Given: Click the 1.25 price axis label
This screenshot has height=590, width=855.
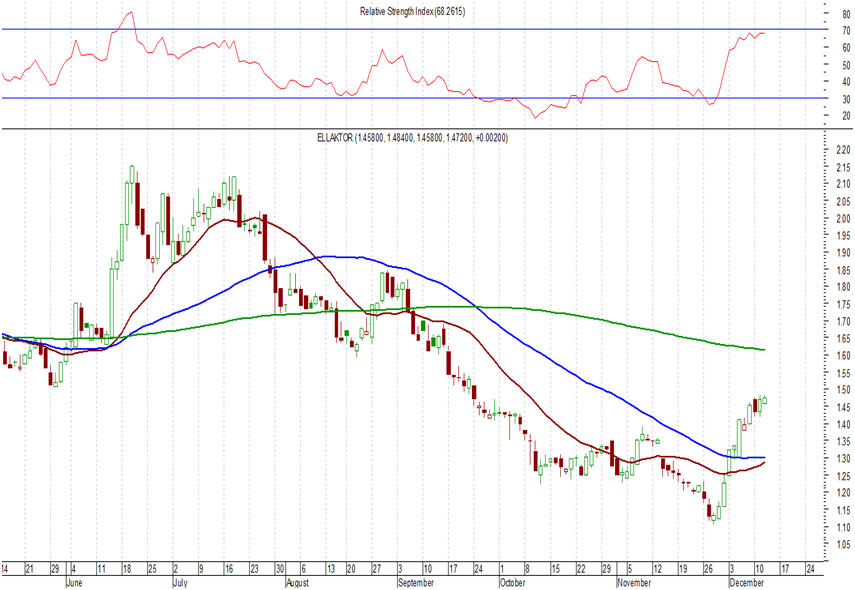Looking at the screenshot, I should point(843,476).
